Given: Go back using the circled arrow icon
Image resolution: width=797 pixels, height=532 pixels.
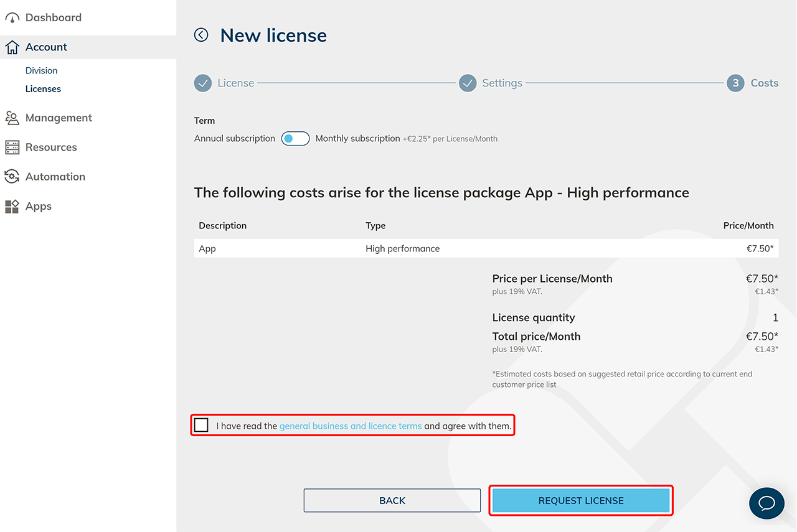Looking at the screenshot, I should coord(201,35).
